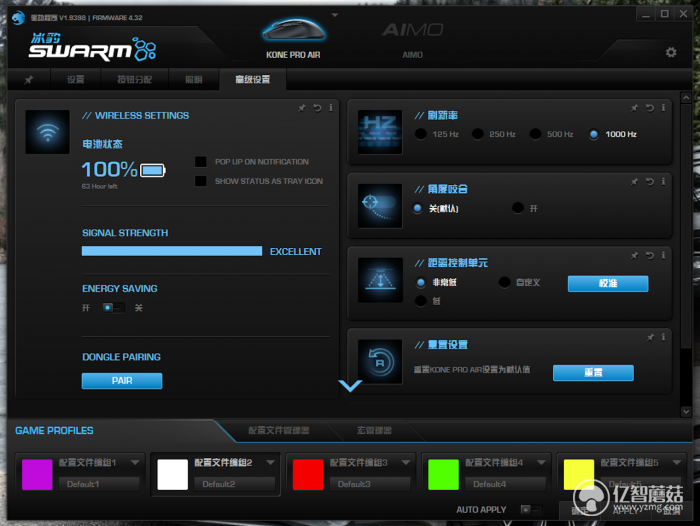Show info for 刷新率 panel
This screenshot has width=700, height=526.
click(663, 108)
